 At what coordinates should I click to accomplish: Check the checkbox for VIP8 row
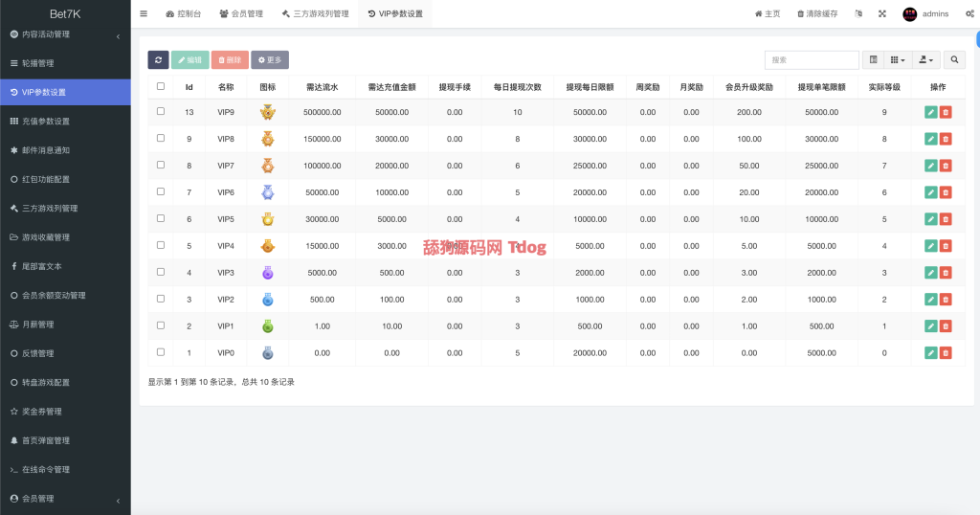click(x=161, y=138)
